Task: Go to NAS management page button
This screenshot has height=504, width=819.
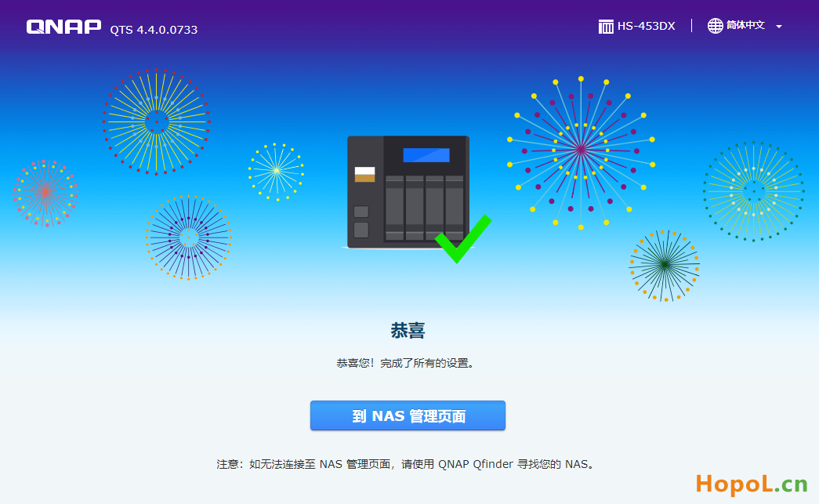Action: click(408, 415)
